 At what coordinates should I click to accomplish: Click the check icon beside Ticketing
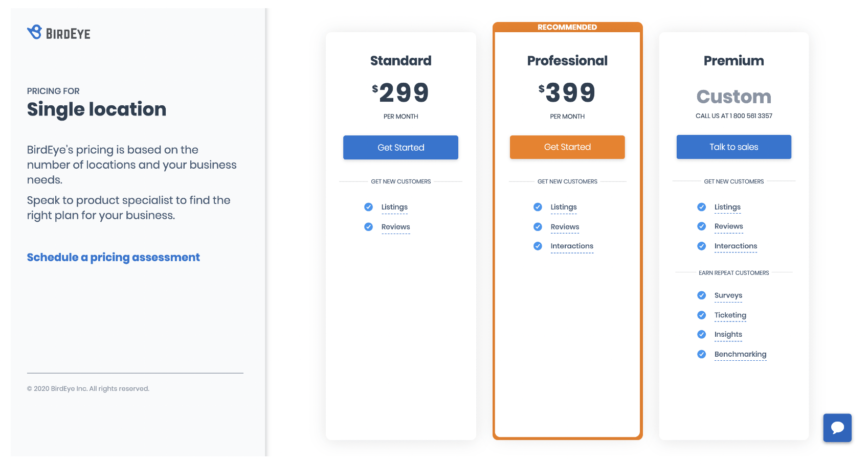pos(701,315)
